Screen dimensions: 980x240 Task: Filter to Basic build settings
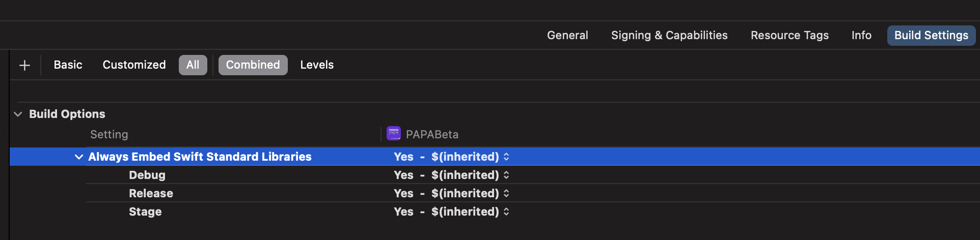[x=68, y=65]
